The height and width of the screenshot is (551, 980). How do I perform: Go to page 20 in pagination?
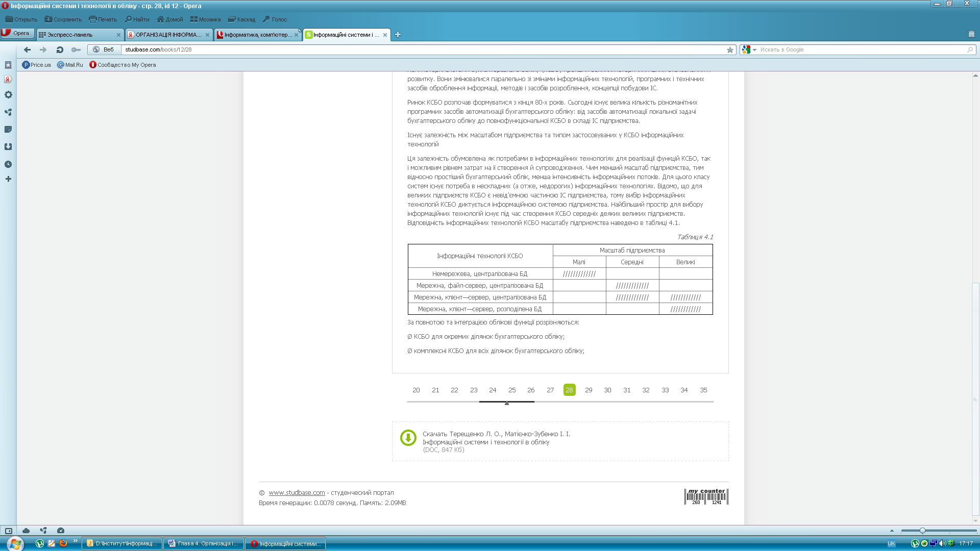pyautogui.click(x=416, y=390)
